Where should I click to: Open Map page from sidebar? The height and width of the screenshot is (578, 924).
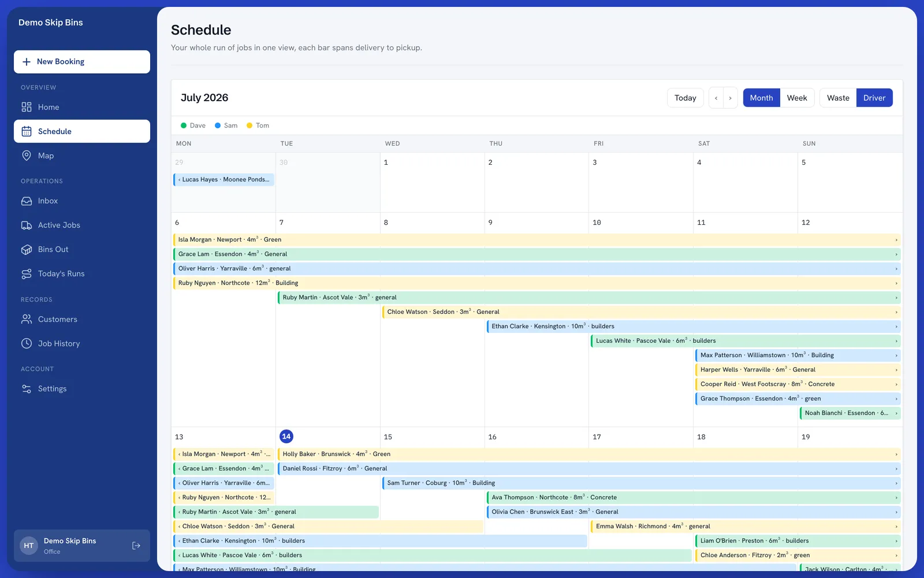click(82, 155)
